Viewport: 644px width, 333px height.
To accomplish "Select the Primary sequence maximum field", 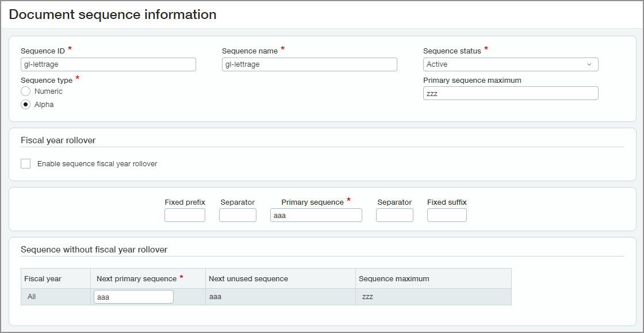I will tap(511, 93).
